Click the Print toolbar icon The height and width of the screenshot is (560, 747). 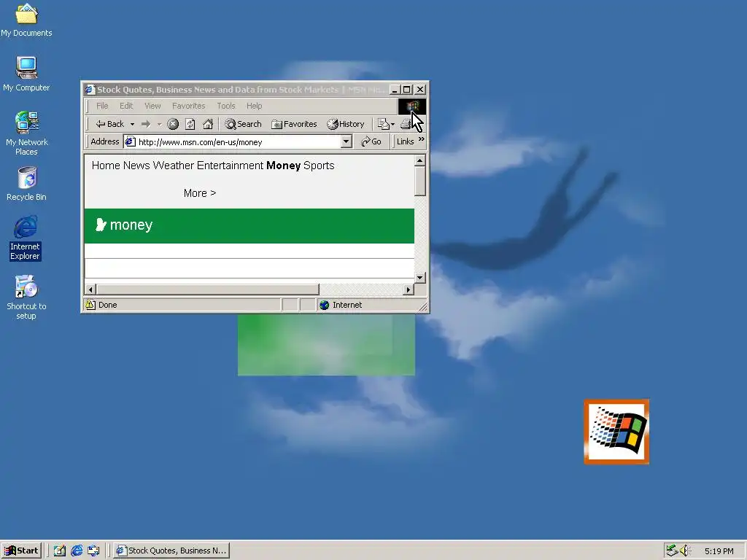click(406, 124)
